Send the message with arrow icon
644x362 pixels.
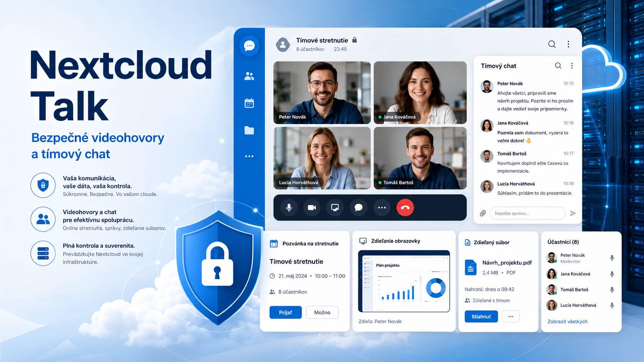click(x=573, y=213)
